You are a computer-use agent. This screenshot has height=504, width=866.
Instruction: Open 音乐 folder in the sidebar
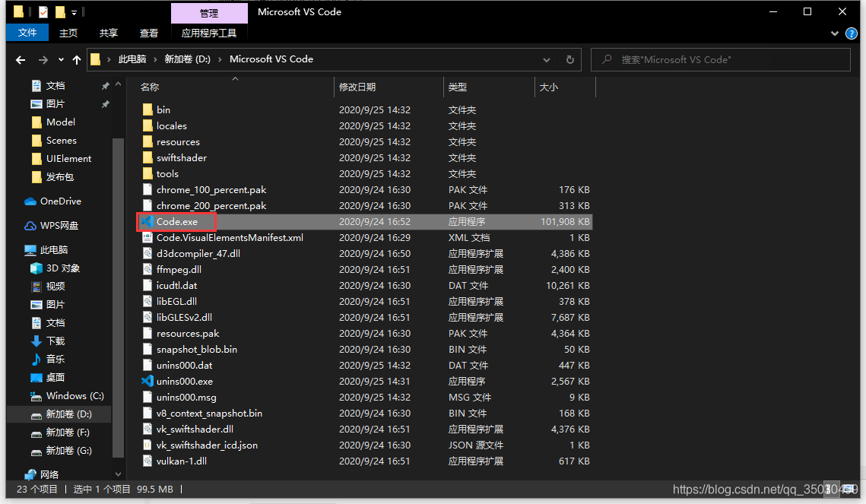47,359
